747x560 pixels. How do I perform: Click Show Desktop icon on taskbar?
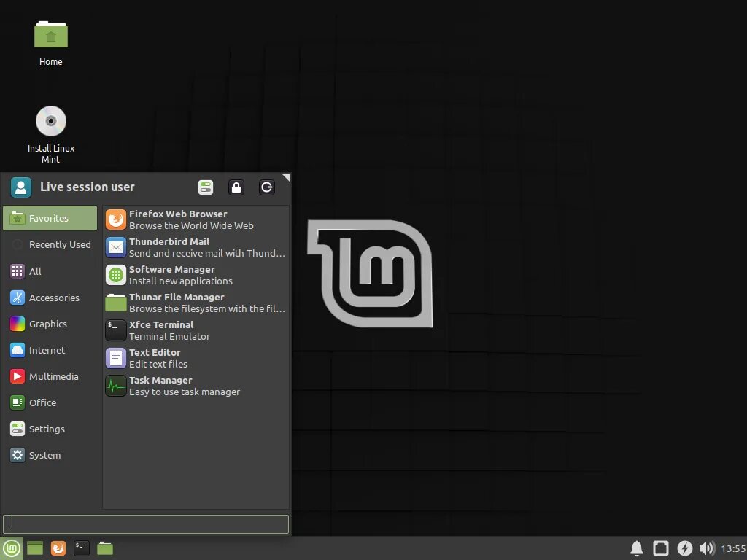coord(35,548)
